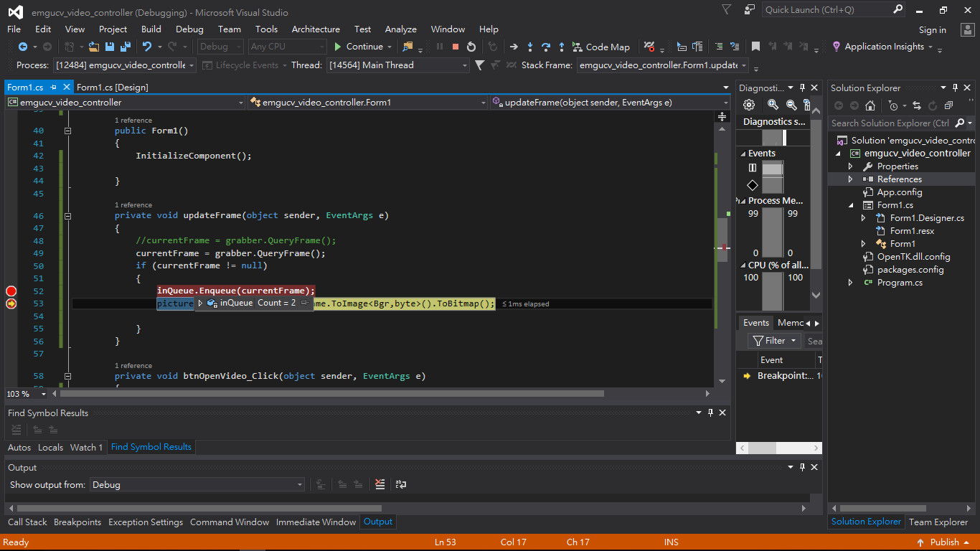The height and width of the screenshot is (551, 980).
Task: Open Diagnostic Tools settings gear
Action: (748, 105)
